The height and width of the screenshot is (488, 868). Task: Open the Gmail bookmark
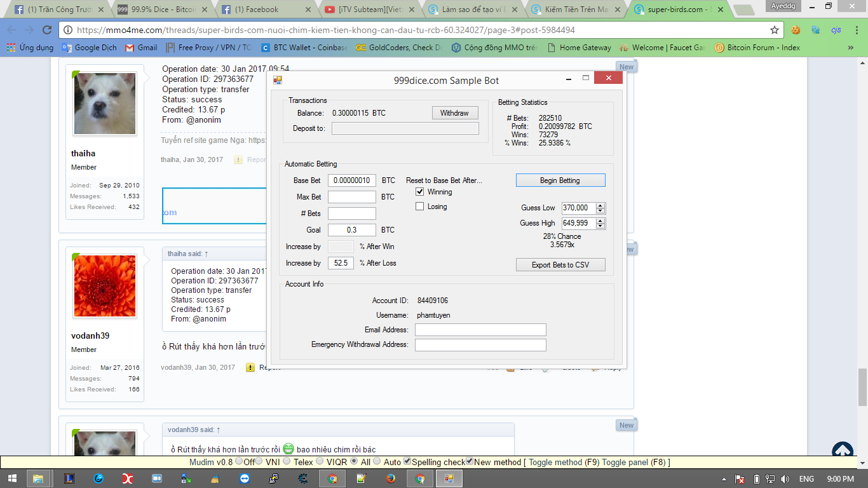[141, 48]
